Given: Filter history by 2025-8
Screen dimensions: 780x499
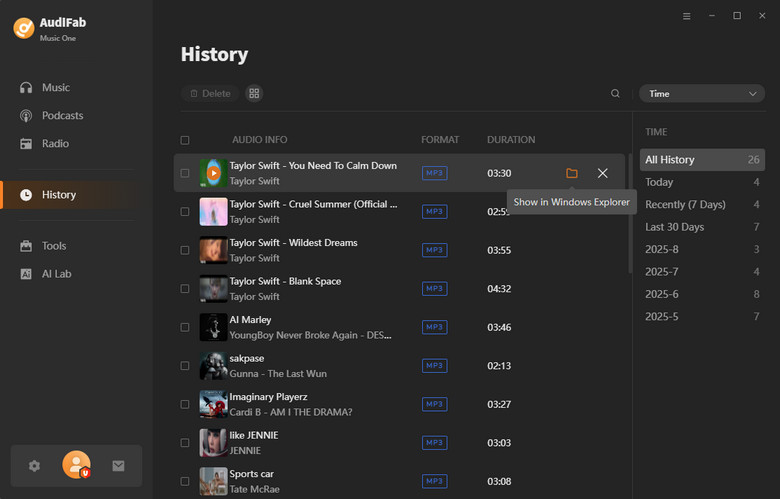Looking at the screenshot, I should [x=702, y=249].
